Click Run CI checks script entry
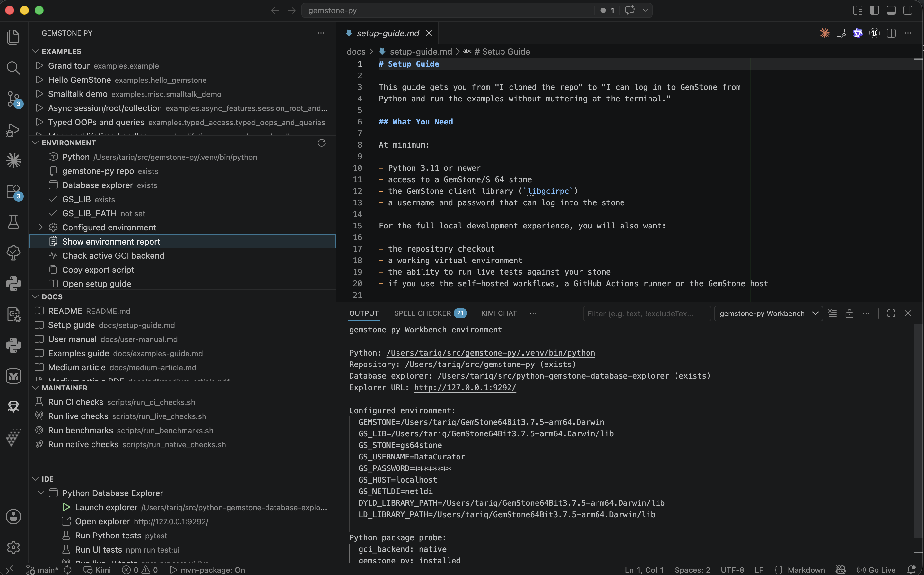Image resolution: width=924 pixels, height=575 pixels. [182, 402]
